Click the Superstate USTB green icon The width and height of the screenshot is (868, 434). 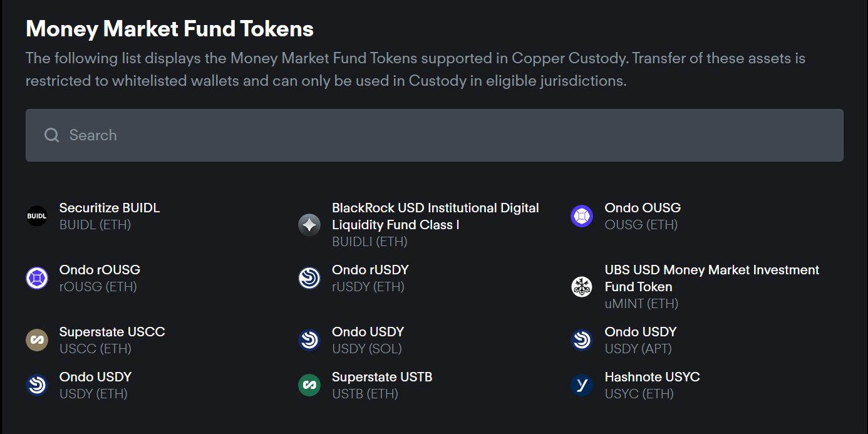tap(309, 385)
